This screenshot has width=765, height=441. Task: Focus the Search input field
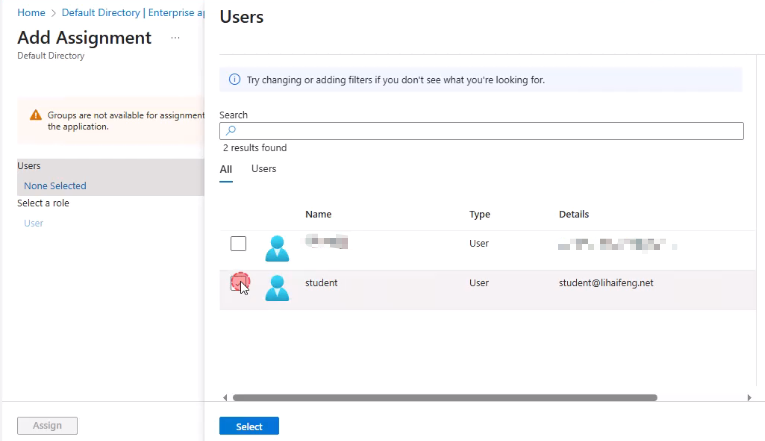point(482,131)
